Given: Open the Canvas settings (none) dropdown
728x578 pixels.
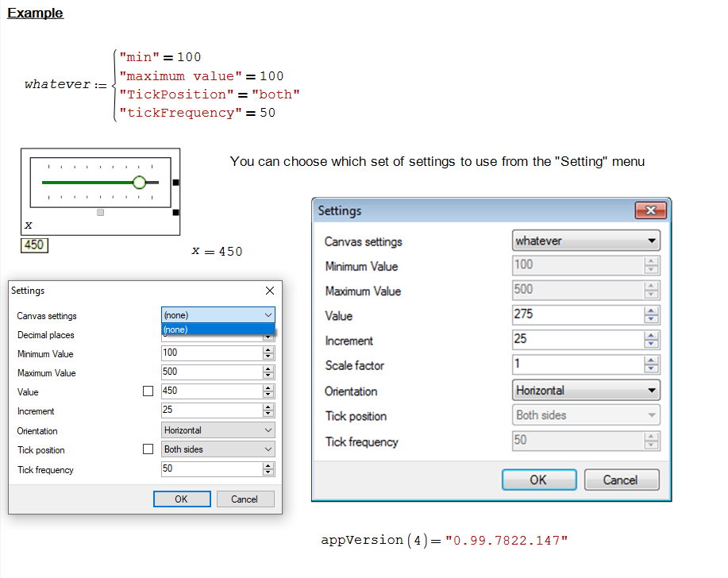Looking at the screenshot, I should 218,315.
